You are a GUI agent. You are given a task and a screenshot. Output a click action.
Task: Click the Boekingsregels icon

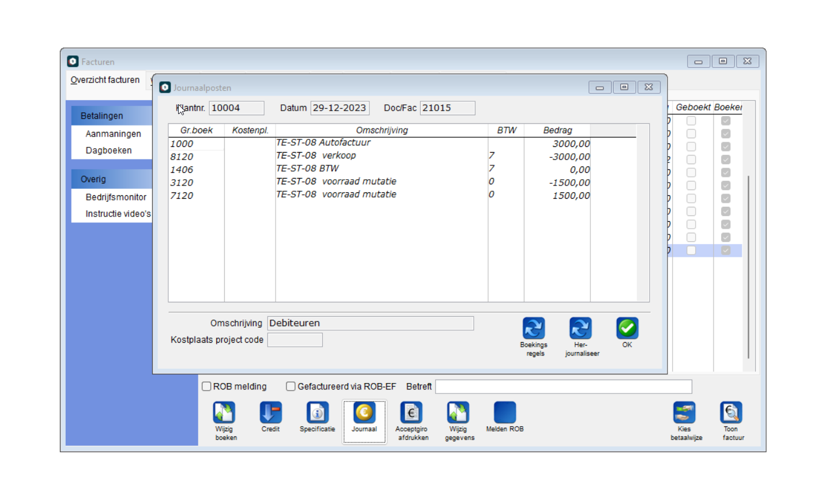click(x=533, y=329)
